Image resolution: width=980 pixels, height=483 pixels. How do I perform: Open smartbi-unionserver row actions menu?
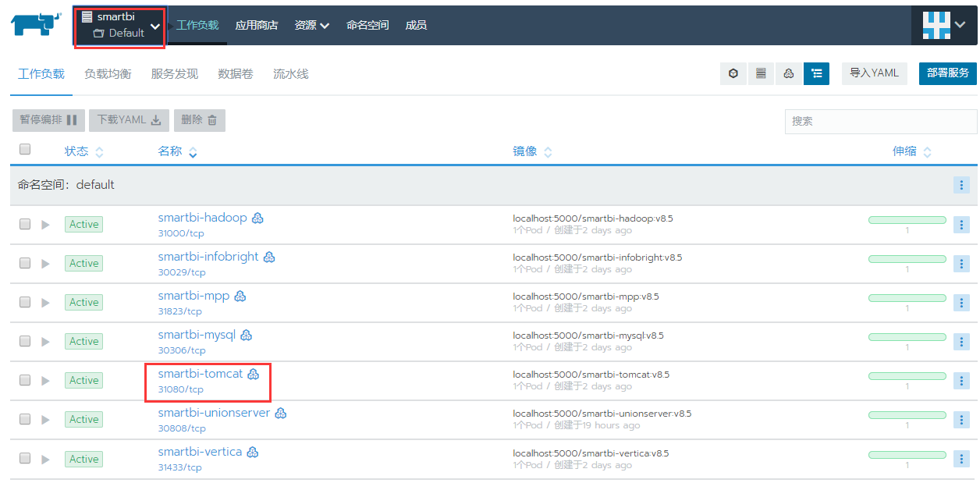click(x=961, y=419)
